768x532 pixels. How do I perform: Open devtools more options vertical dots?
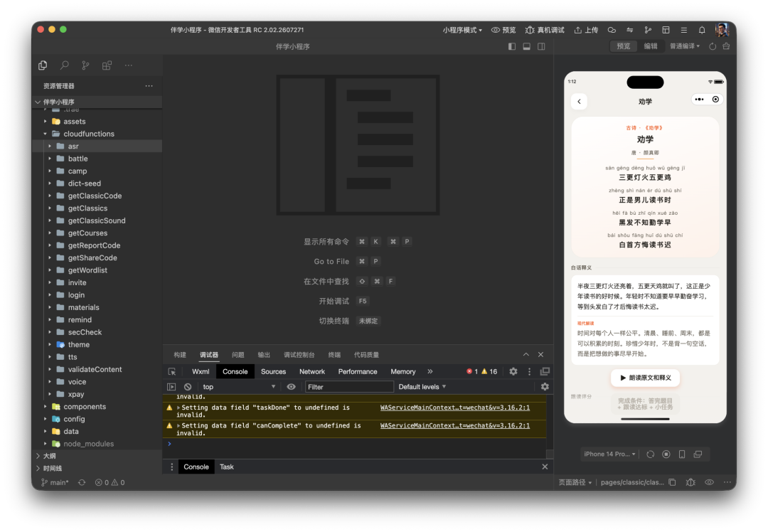tap(529, 371)
